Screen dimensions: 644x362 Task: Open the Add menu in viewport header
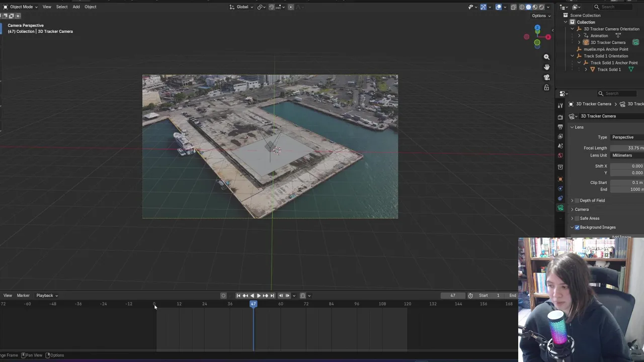pos(76,7)
